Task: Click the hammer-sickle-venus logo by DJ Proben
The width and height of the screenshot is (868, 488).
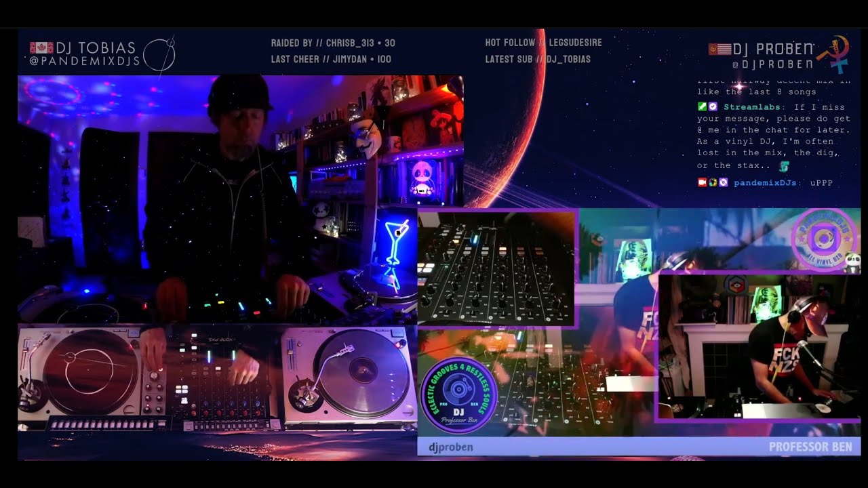Action: [x=833, y=54]
